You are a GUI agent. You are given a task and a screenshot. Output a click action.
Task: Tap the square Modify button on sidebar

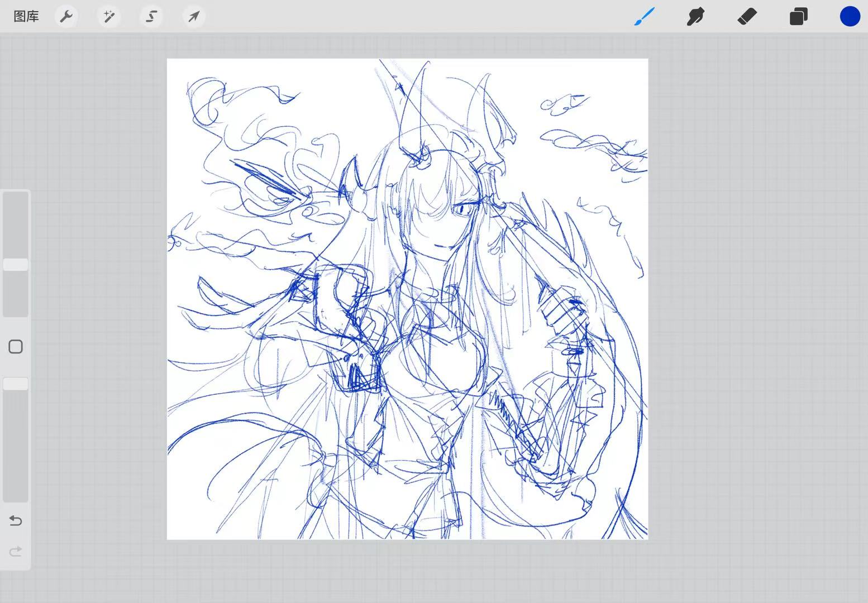coord(16,347)
